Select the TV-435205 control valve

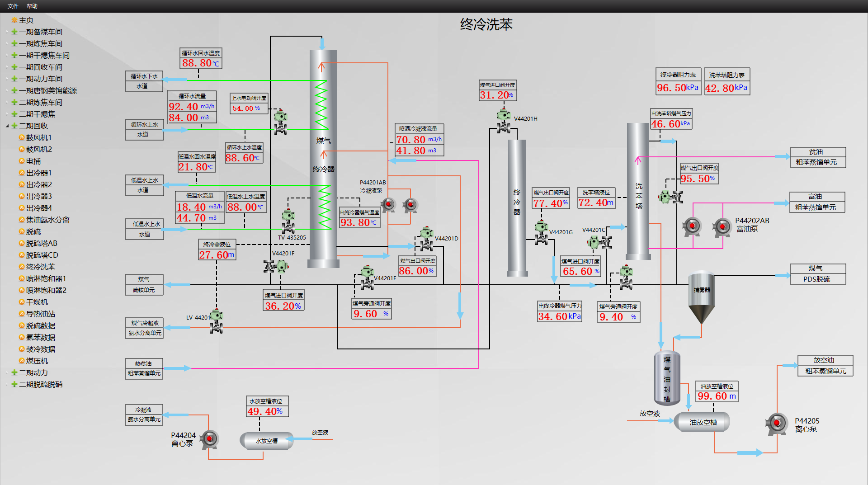click(288, 221)
